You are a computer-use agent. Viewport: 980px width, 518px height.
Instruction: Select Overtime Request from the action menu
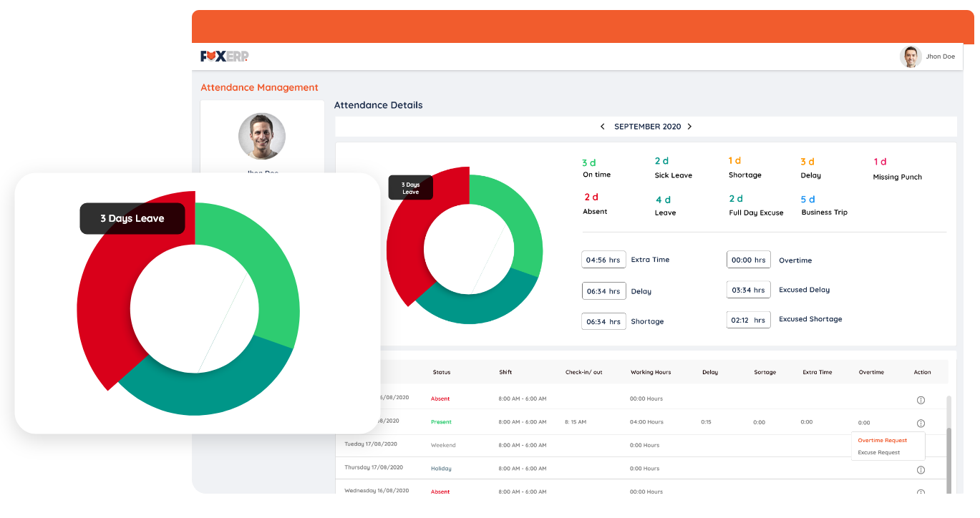(x=882, y=441)
